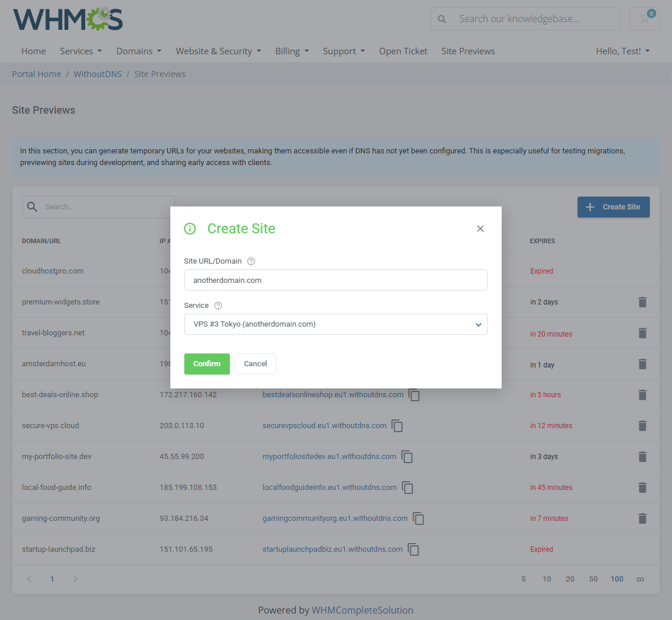
Task: Click inside the Site URL/Domain input field
Action: point(335,280)
